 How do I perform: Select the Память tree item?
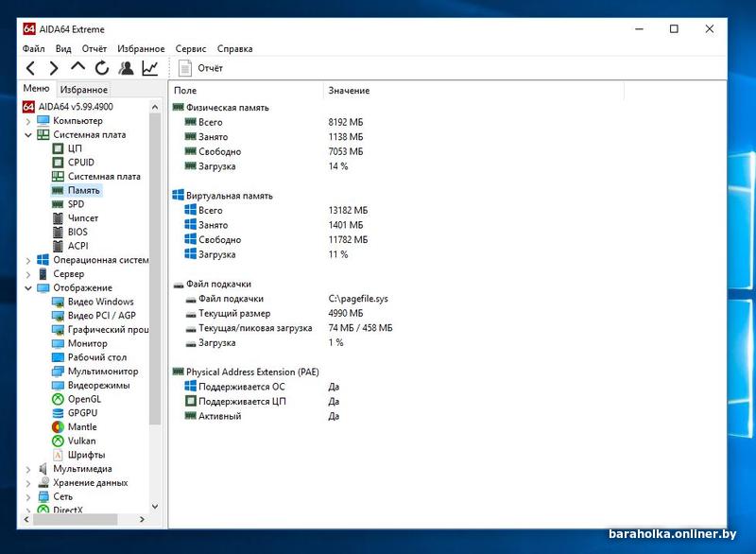pyautogui.click(x=84, y=190)
